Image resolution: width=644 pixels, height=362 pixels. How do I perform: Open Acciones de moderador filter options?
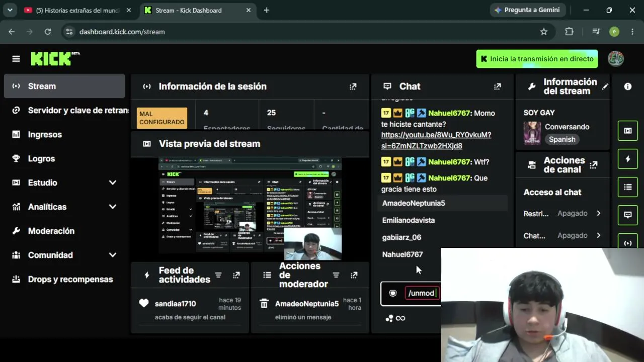(x=336, y=275)
